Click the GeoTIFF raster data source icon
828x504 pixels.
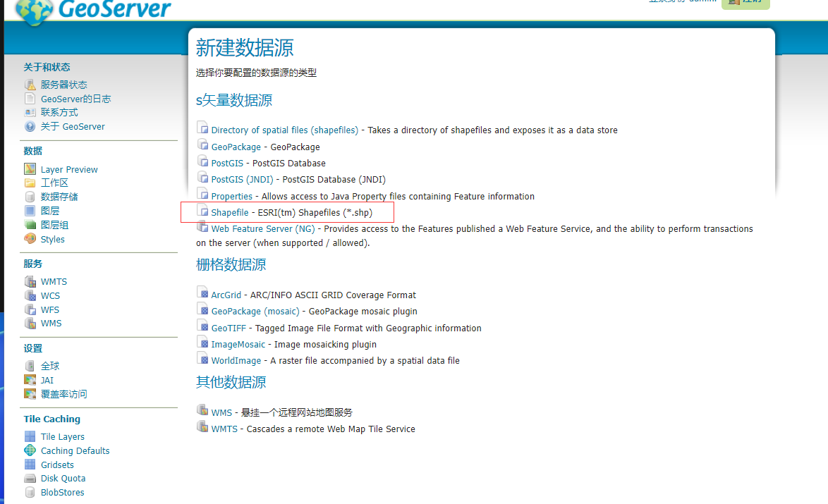203,327
